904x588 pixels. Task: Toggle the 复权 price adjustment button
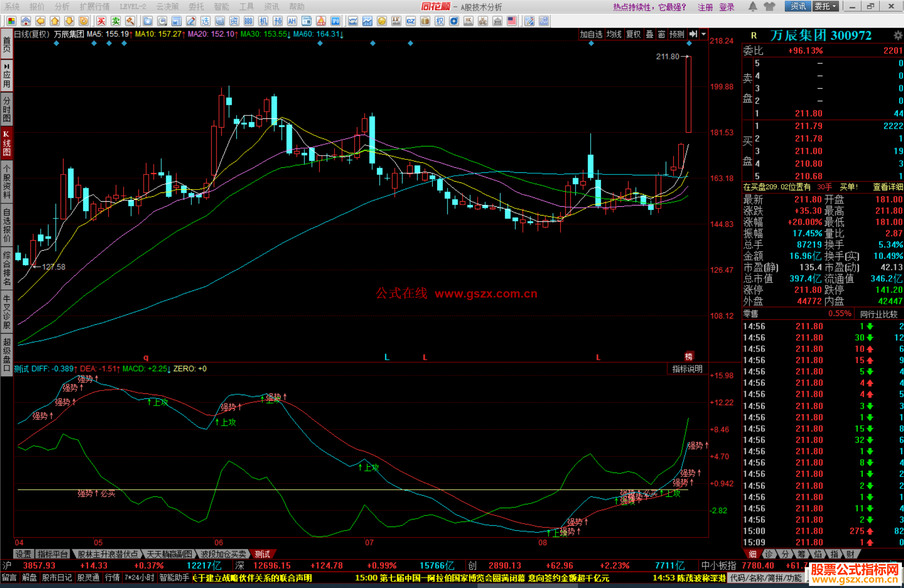[633, 34]
